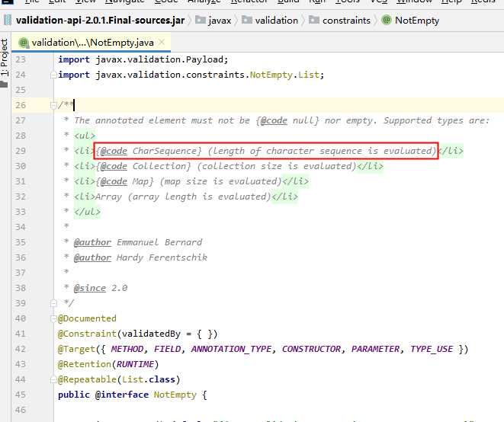Click the closing </ul> tag on line 33
This screenshot has width=504, height=422.
(87, 212)
